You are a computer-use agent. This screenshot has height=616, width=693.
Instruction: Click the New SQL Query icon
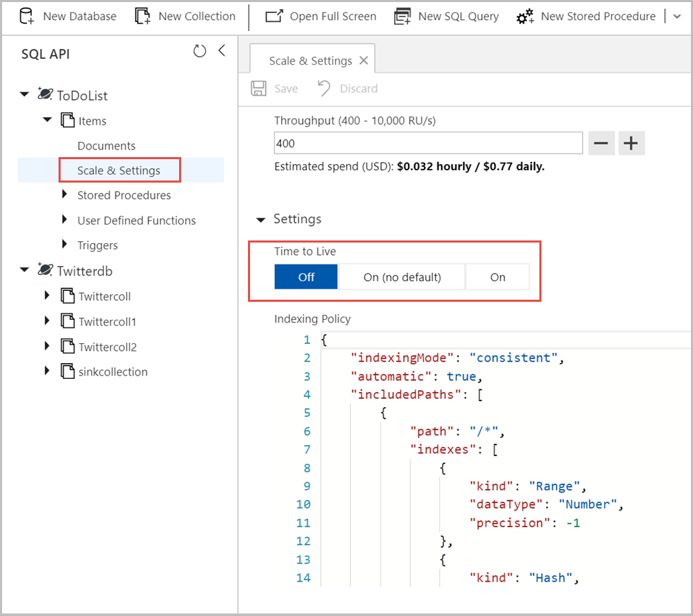(402, 16)
